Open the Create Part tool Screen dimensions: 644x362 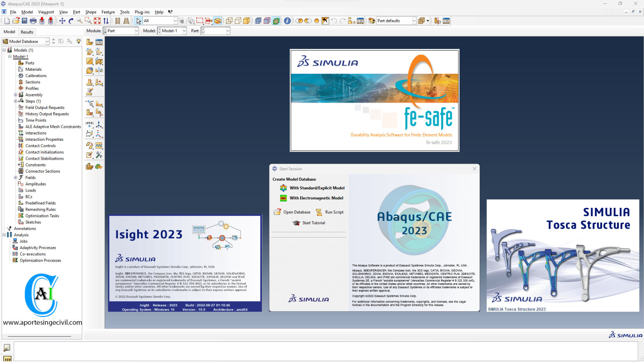point(89,42)
